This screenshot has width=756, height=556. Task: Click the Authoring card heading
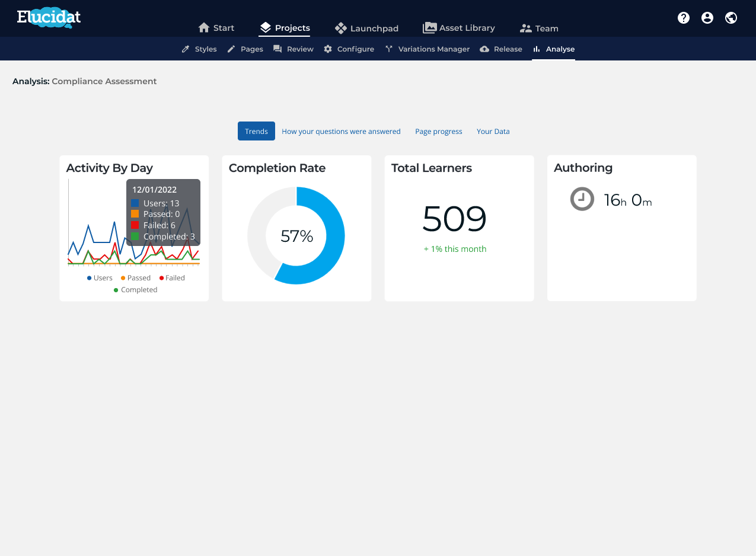tap(583, 168)
